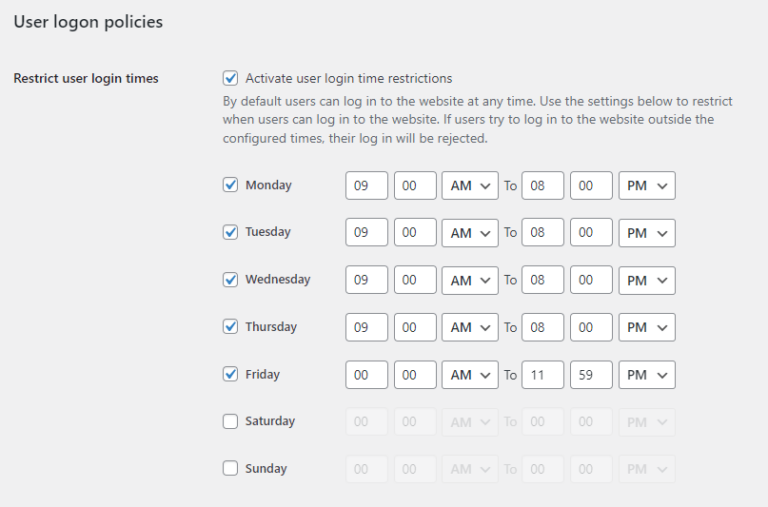The width and height of the screenshot is (768, 507).
Task: Enable the Saturday checkbox
Action: tap(230, 421)
